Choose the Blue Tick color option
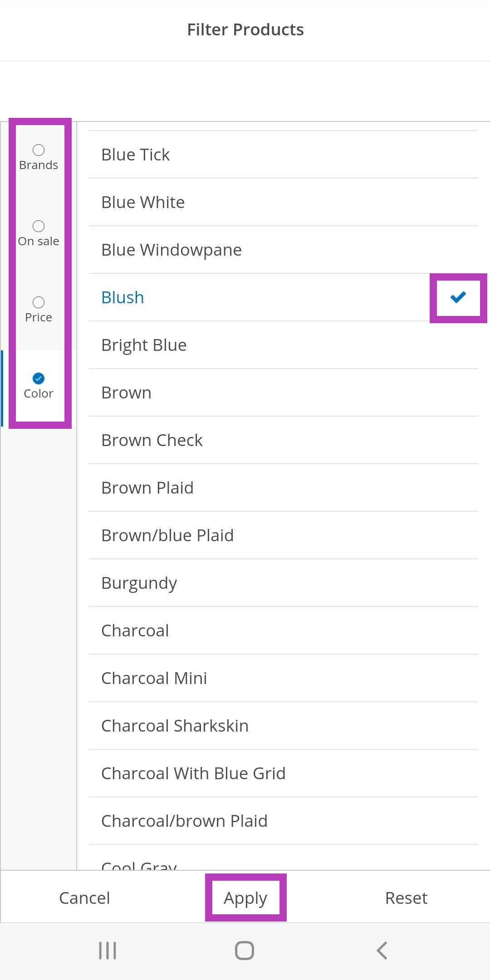490x980 pixels. click(136, 155)
